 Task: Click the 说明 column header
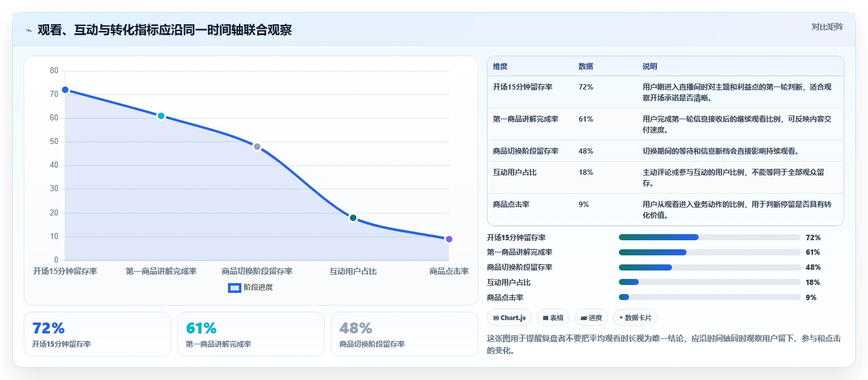(650, 67)
